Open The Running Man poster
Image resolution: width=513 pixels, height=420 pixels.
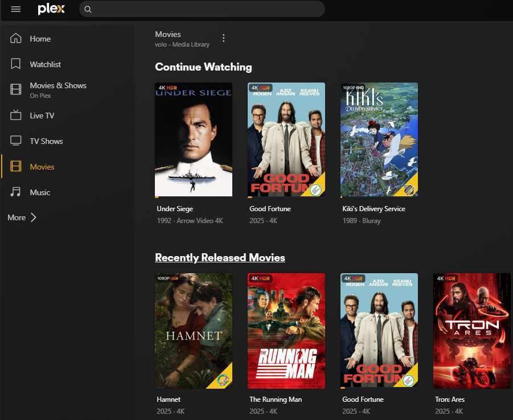[286, 331]
